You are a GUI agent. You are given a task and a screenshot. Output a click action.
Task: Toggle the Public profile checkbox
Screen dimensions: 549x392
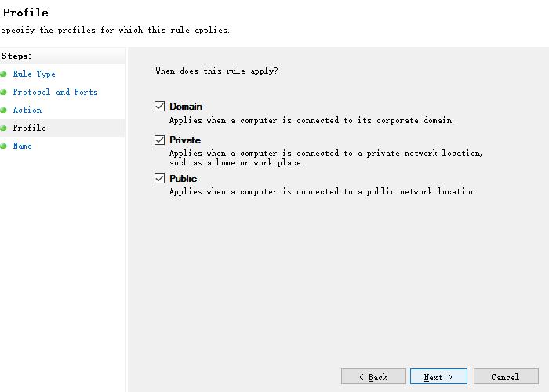pyautogui.click(x=160, y=179)
